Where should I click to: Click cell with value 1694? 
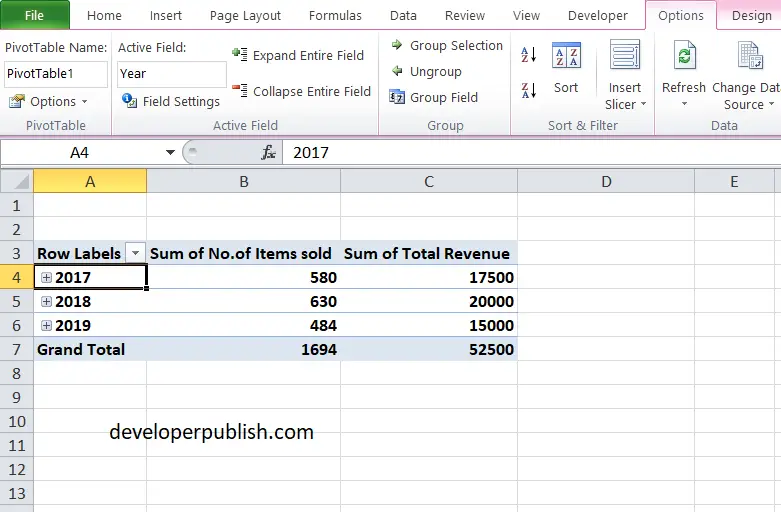tap(244, 349)
